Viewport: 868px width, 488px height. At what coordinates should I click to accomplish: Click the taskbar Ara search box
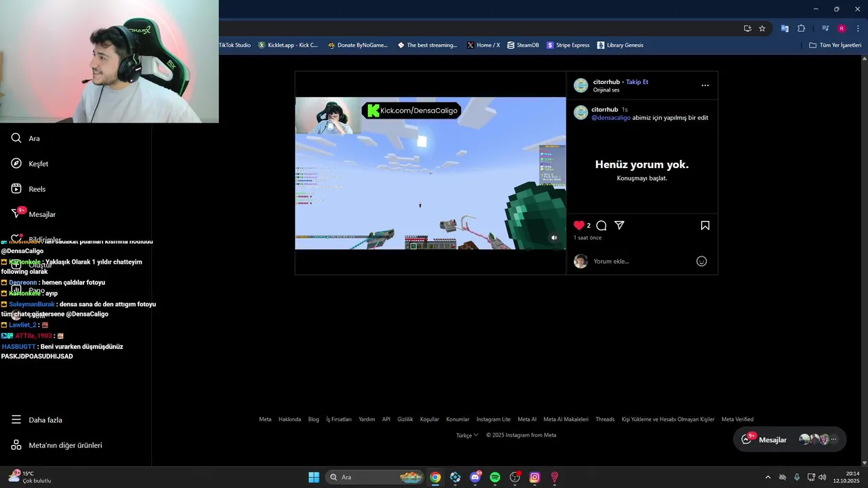tap(375, 477)
